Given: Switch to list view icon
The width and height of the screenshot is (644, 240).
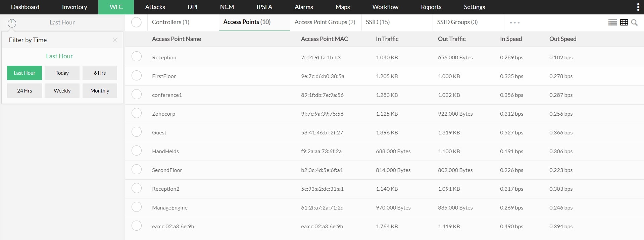Looking at the screenshot, I should point(612,22).
